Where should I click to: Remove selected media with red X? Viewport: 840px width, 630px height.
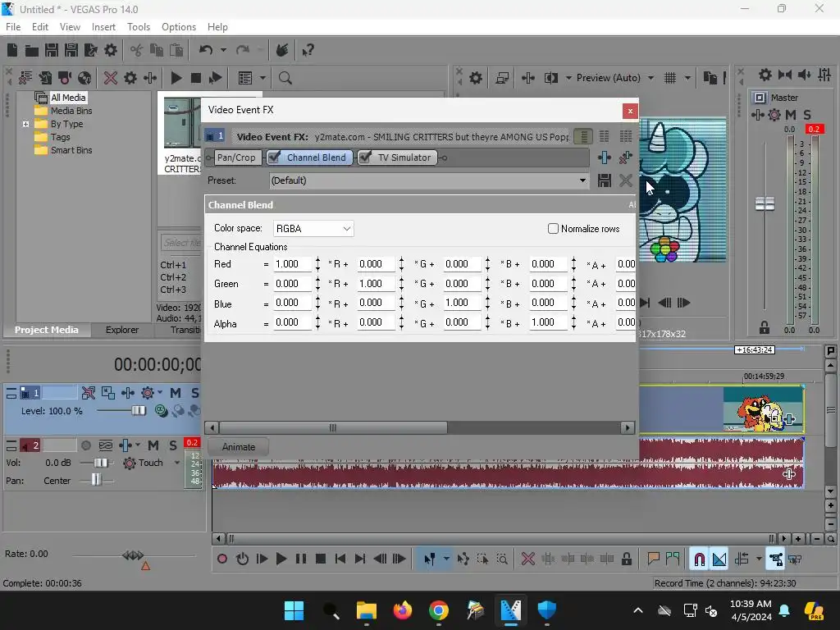[111, 78]
